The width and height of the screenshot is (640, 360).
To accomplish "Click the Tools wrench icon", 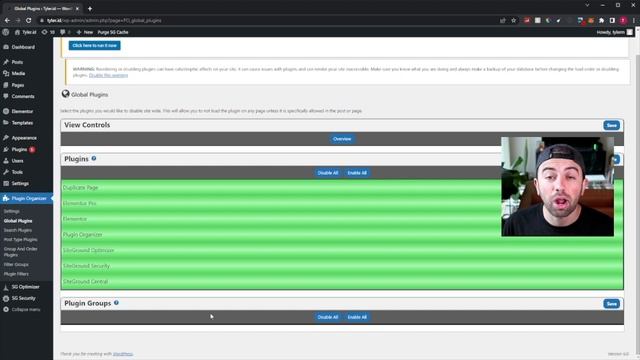I will click(6, 172).
